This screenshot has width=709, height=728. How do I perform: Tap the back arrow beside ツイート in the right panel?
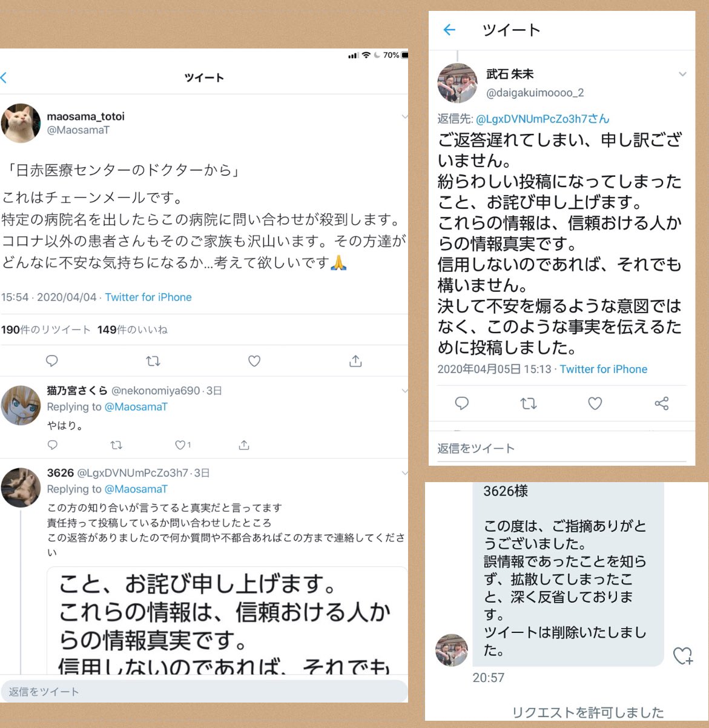(x=449, y=30)
